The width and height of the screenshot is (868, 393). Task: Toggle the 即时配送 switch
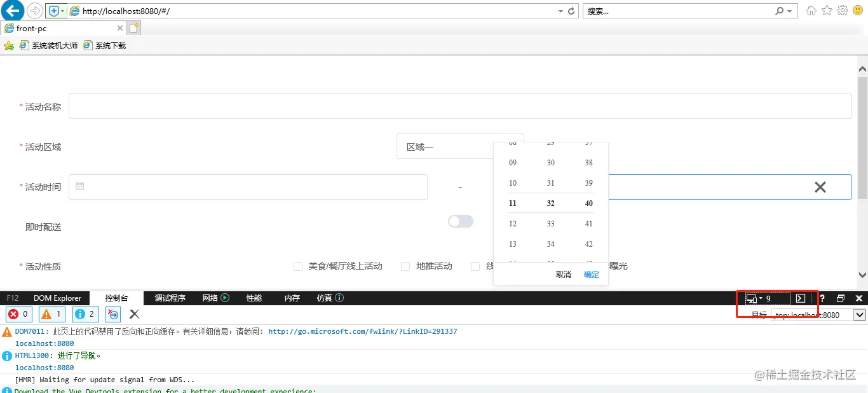click(x=460, y=221)
